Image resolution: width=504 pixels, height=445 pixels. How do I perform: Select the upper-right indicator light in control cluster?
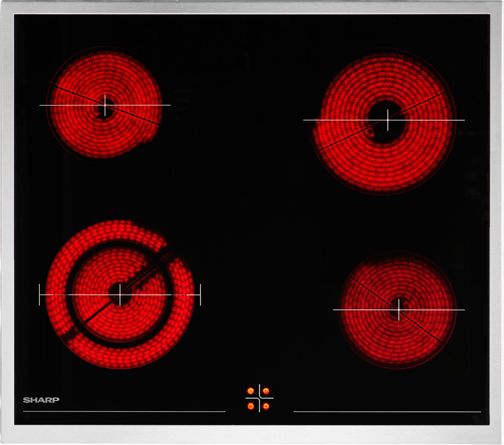point(266,391)
